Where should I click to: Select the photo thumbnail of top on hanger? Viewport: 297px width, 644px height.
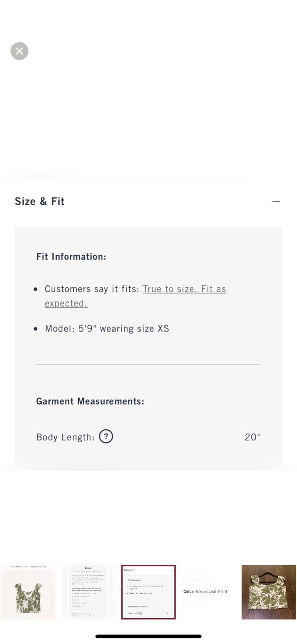(x=269, y=592)
